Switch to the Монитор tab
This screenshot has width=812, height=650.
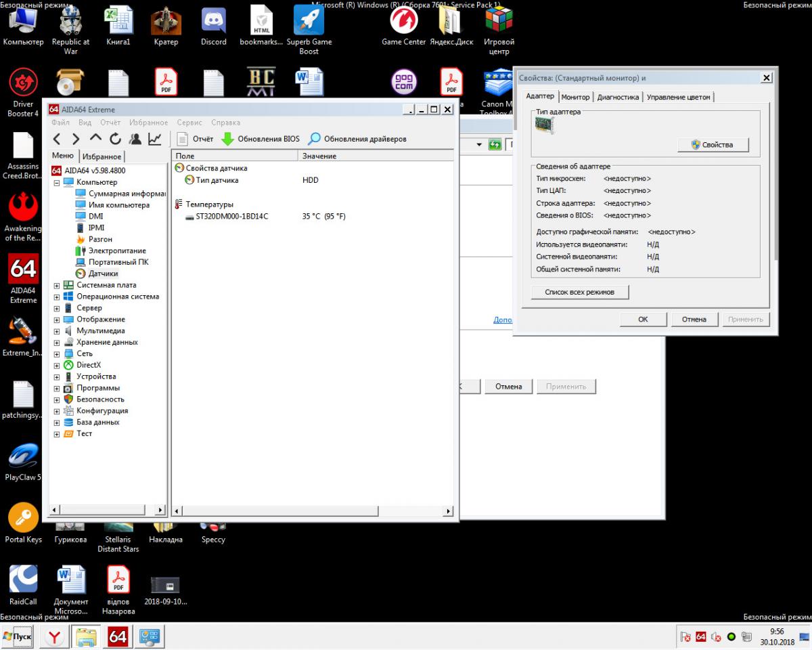575,97
